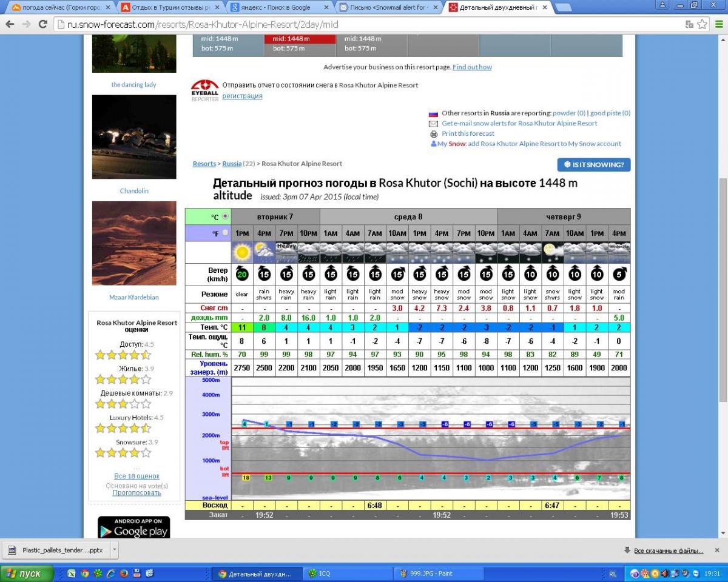728x582 pixels.
Task: Open the Plastic_pallets_tender download options arrow
Action: pyautogui.click(x=114, y=550)
